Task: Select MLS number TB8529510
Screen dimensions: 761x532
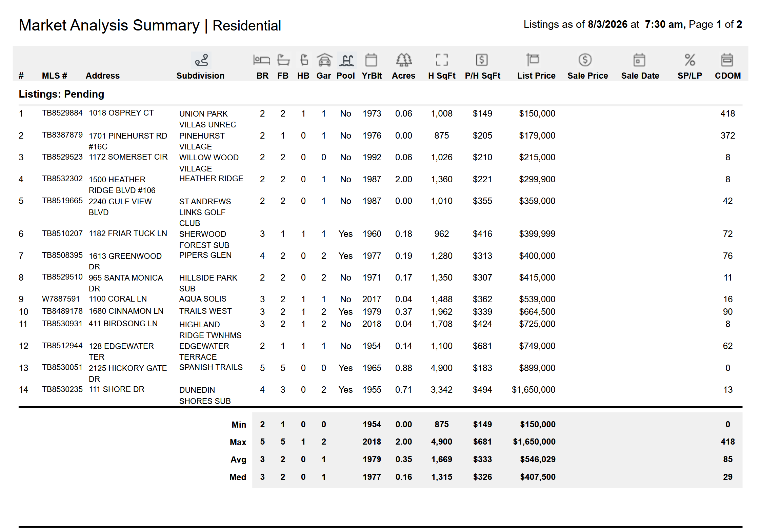Action: [x=62, y=277]
